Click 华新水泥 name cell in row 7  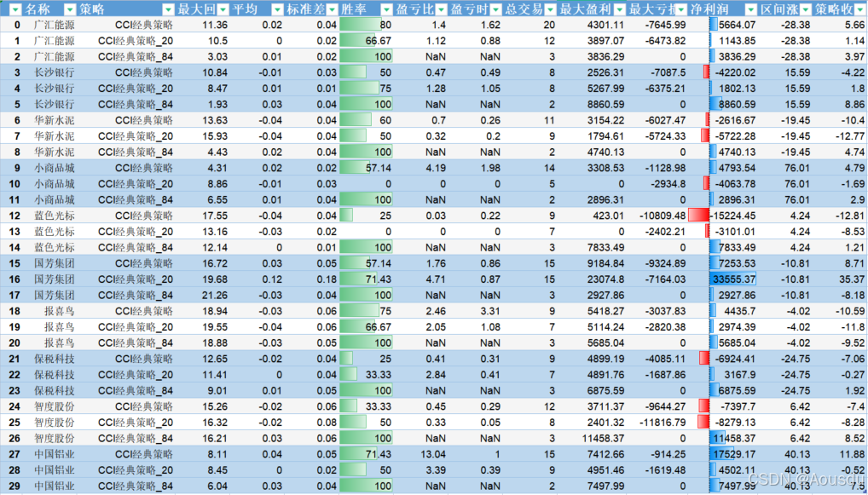click(x=55, y=136)
